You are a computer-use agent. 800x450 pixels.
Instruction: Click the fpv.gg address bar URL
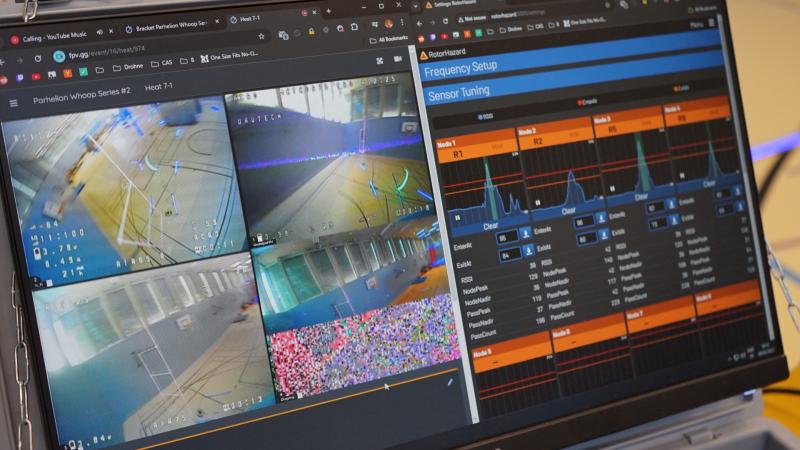[107, 51]
